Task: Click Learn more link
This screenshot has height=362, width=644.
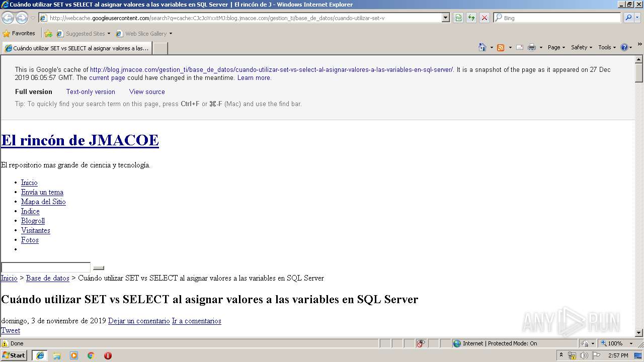Action: [x=254, y=78]
